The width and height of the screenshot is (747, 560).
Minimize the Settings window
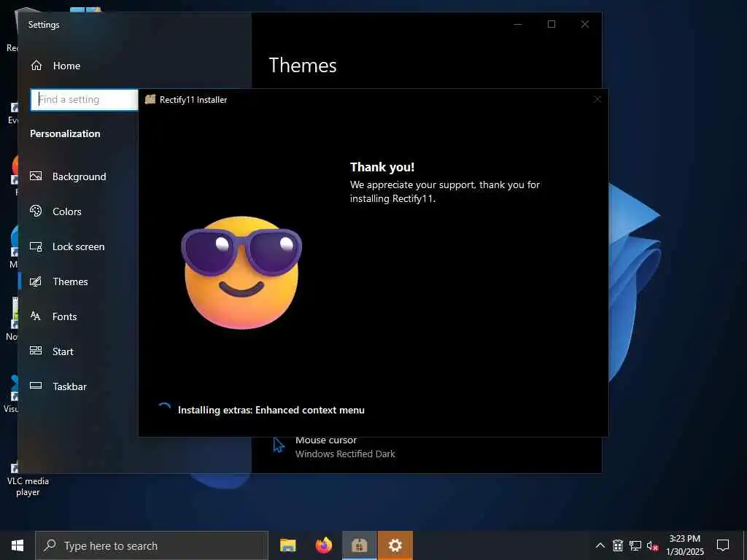click(x=518, y=24)
